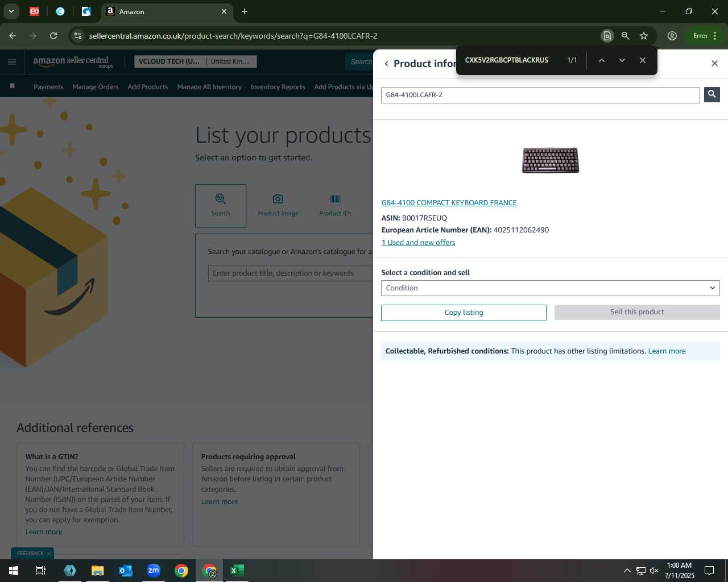The height and width of the screenshot is (582, 728).
Task: Open G84-4100 COMPACT KEYBOARD FRANCE link
Action: point(449,203)
